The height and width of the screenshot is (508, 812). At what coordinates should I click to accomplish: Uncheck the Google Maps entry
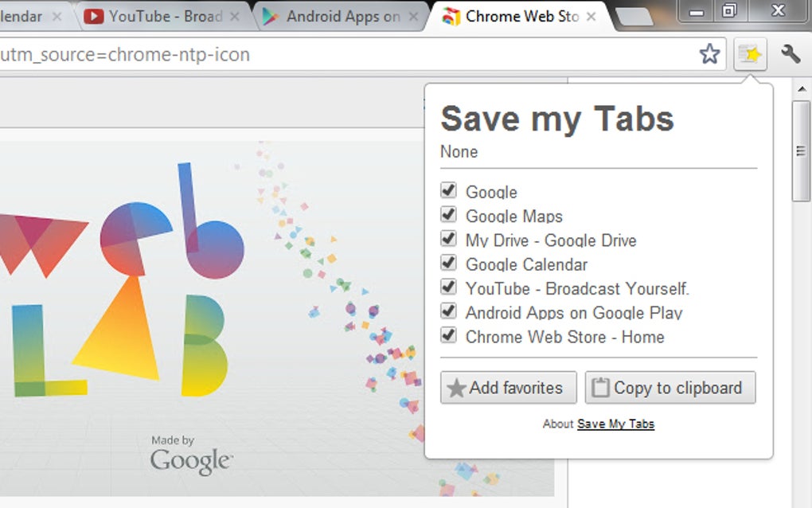(x=447, y=215)
